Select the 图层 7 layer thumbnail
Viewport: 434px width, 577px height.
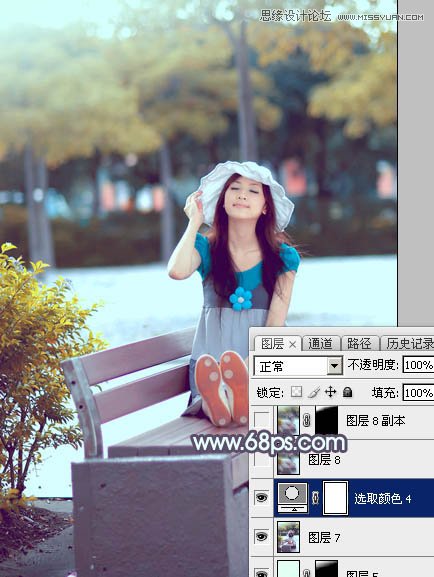click(288, 537)
